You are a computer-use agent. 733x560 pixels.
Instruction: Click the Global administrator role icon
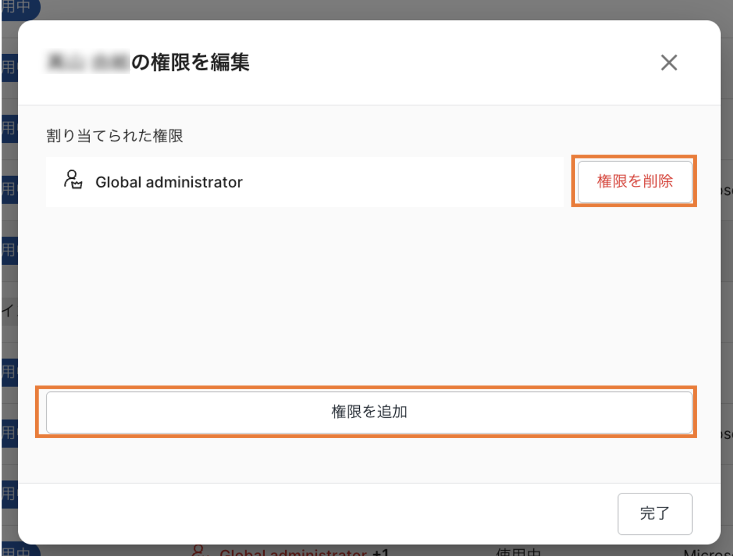tap(73, 180)
